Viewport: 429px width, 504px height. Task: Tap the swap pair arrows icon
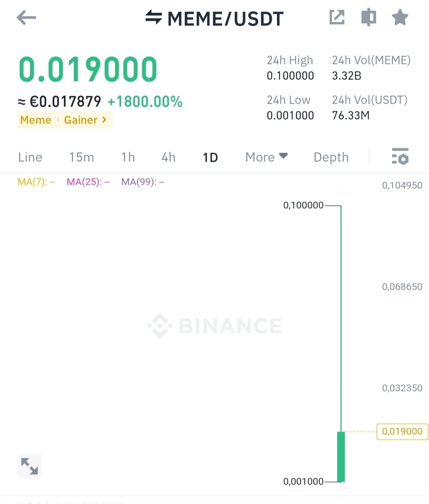pos(153,17)
